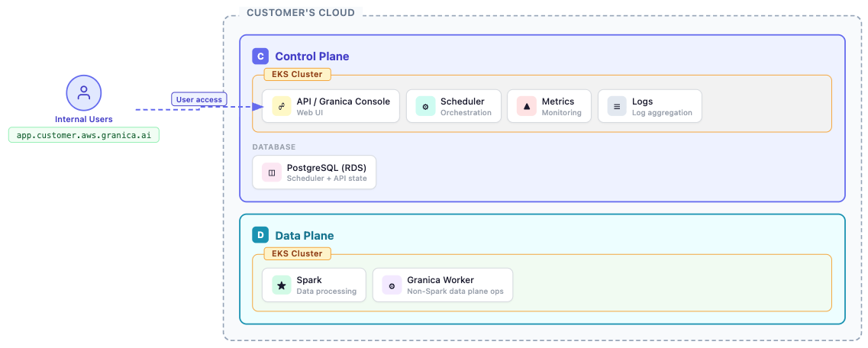868x348 pixels.
Task: Click the API / Granica Console link icon
Action: click(x=282, y=106)
